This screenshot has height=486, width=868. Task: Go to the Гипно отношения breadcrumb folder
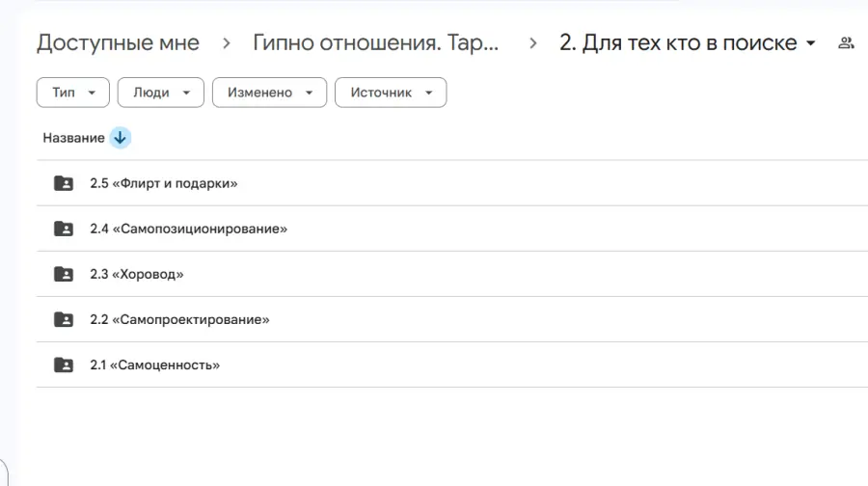tap(375, 42)
